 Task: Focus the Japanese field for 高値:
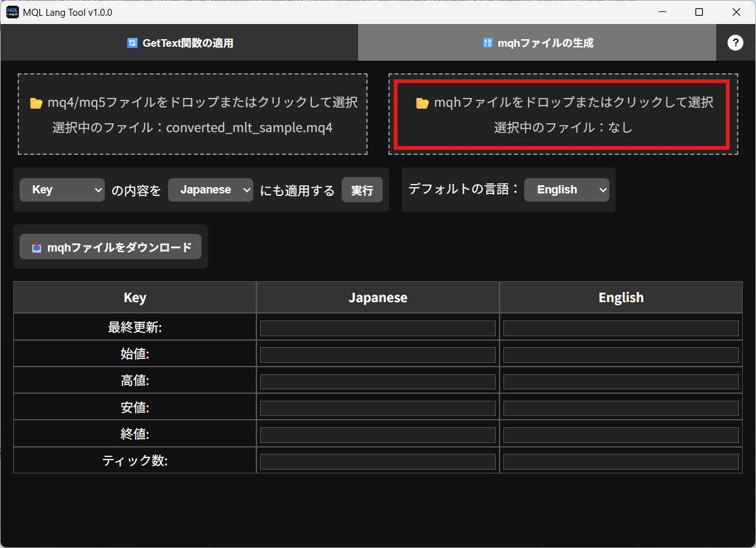[378, 382]
